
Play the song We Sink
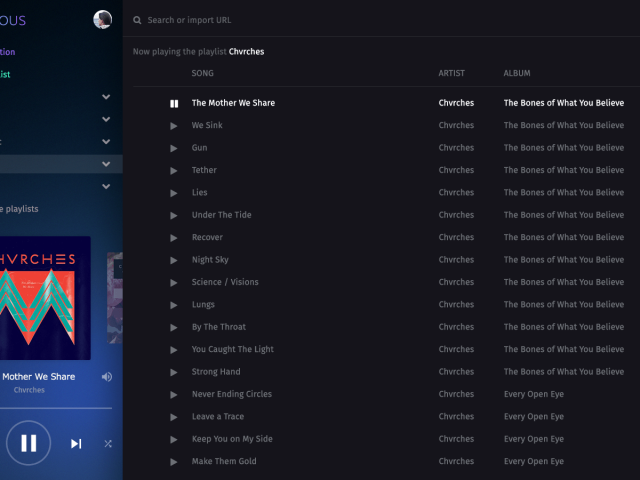click(174, 126)
